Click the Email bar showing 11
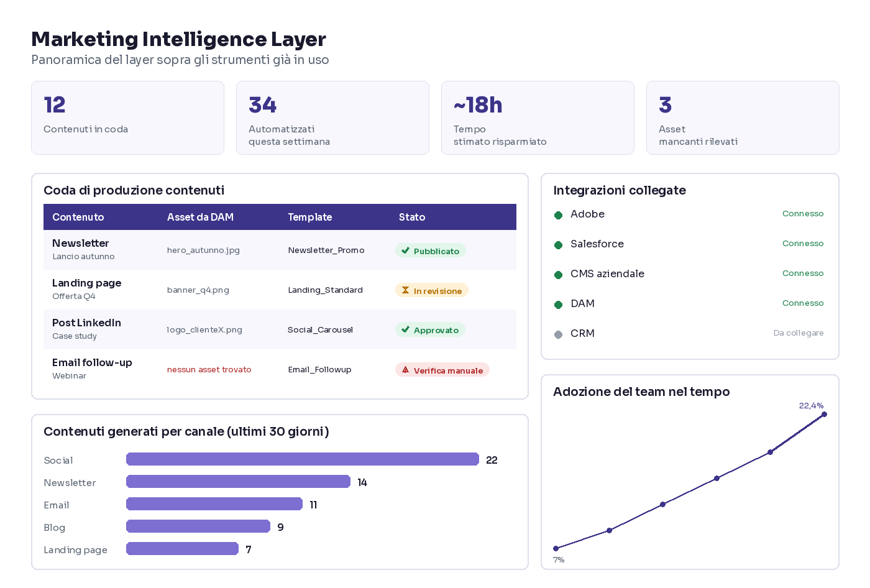The height and width of the screenshot is (588, 870). click(214, 504)
